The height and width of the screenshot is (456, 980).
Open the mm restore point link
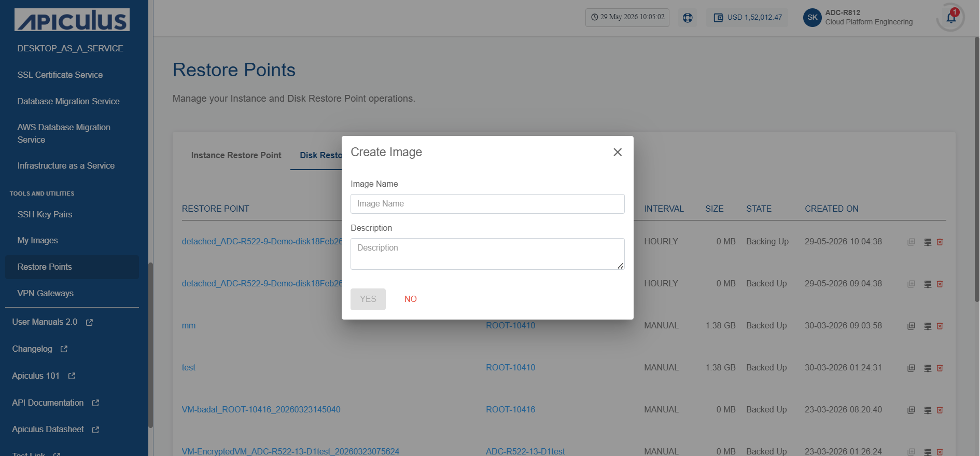point(189,326)
